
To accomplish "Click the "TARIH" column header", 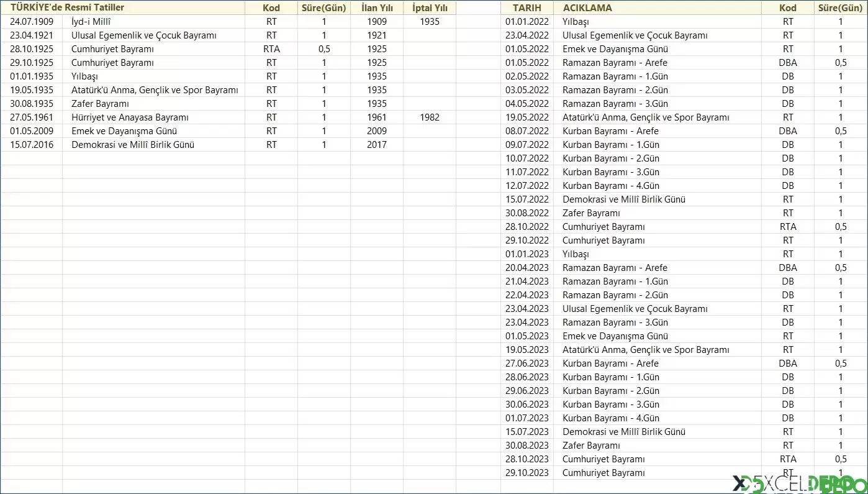I will [x=527, y=8].
